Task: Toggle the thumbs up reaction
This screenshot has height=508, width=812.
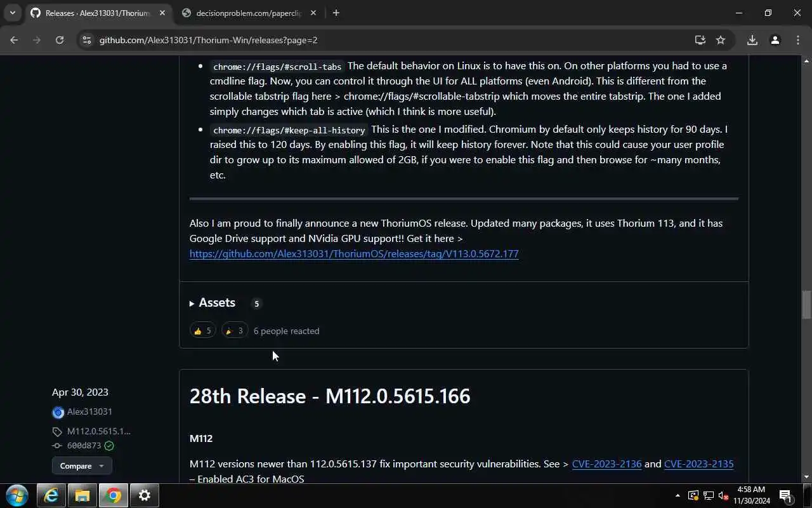Action: (203, 331)
